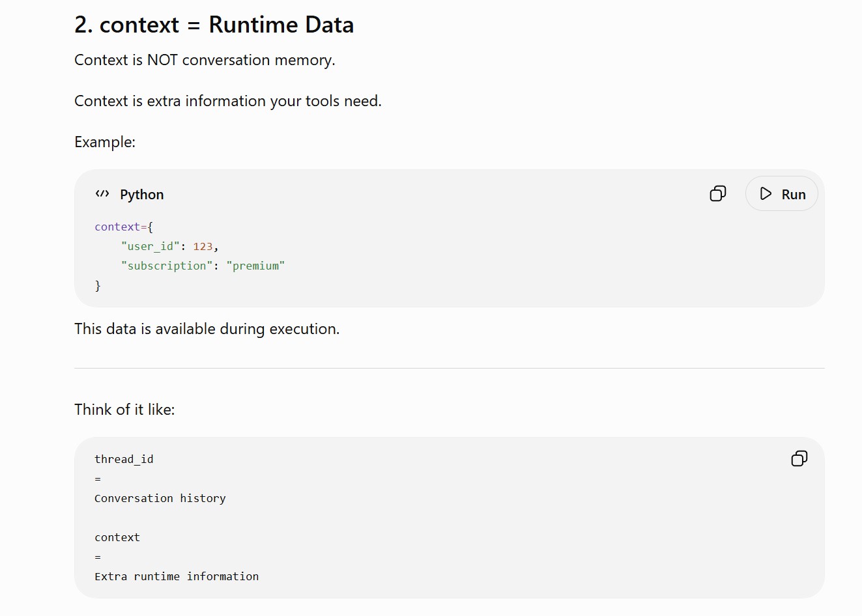
Task: Click the '"user_id": 123,' code line
Action: tap(169, 246)
